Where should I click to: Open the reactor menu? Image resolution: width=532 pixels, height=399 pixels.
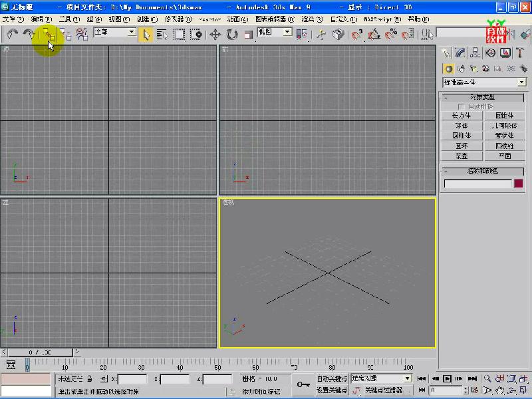pos(210,19)
